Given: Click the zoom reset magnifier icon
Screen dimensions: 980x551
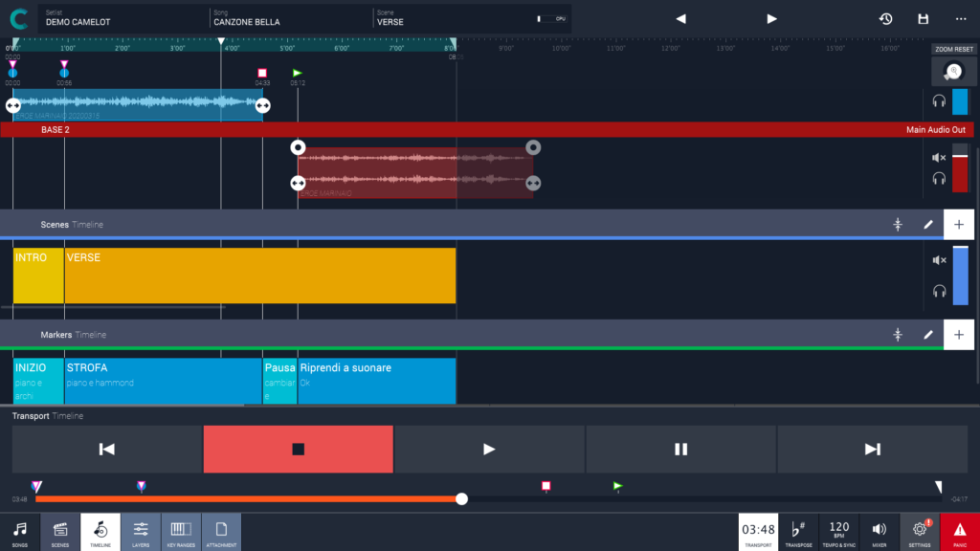Looking at the screenshot, I should pyautogui.click(x=953, y=72).
